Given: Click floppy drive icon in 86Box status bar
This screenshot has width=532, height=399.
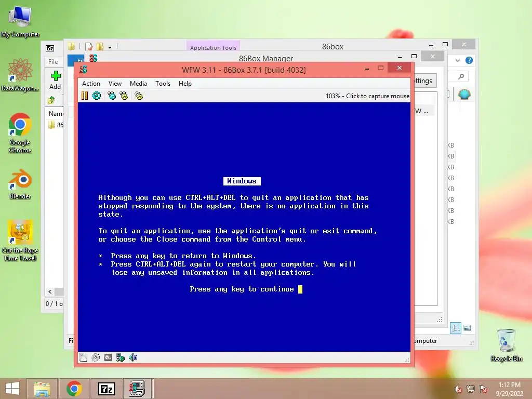Looking at the screenshot, I should coord(83,357).
